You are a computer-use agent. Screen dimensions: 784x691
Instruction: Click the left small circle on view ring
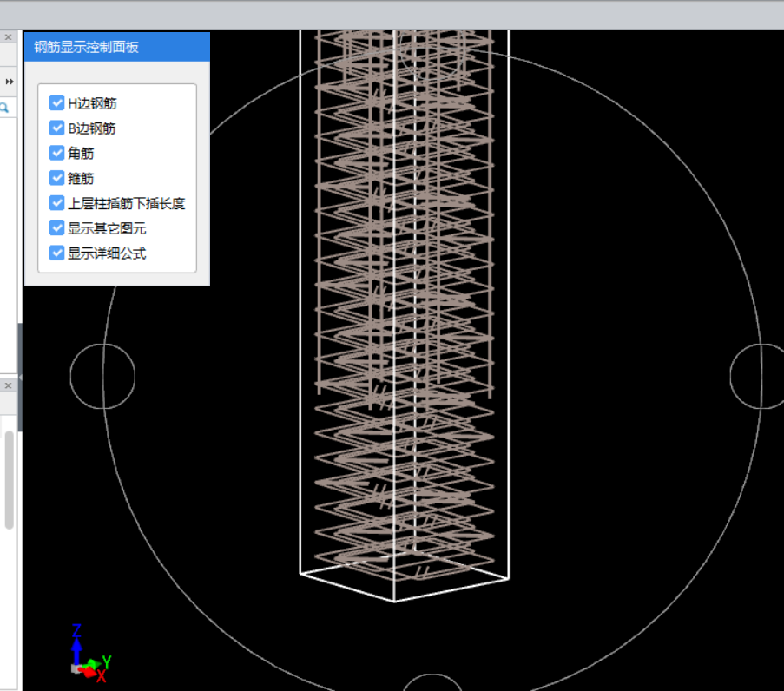coord(102,375)
